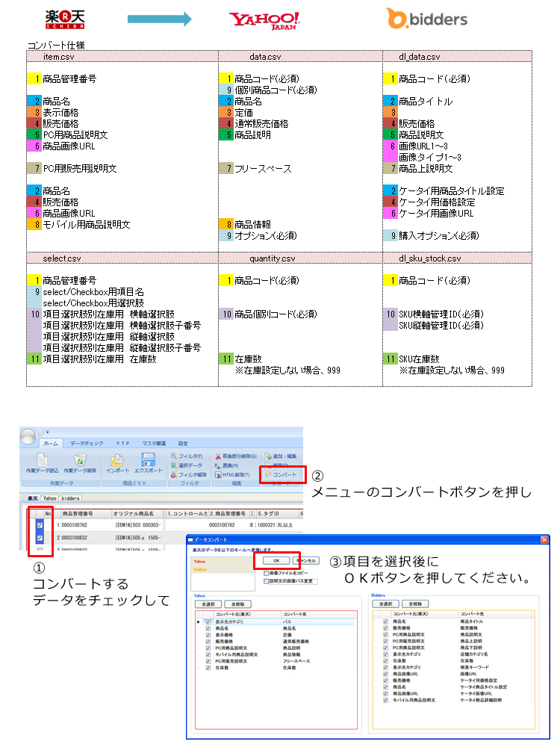560x747 pixels.
Task: Click cell [EDWIN]505 z 1505
Action: [138, 538]
